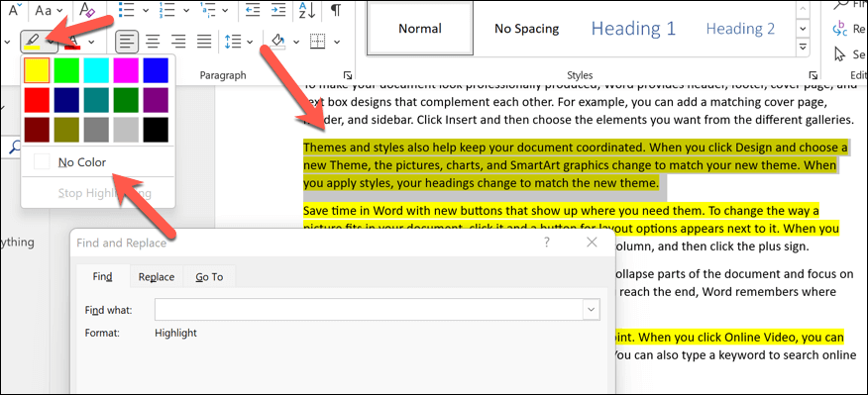Screen dimensions: 868x395
Task: Apply a numbered list
Action: pos(166,10)
